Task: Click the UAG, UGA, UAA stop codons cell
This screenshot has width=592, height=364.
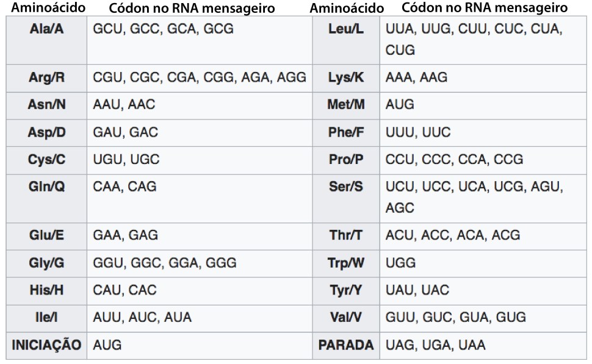Action: click(436, 345)
